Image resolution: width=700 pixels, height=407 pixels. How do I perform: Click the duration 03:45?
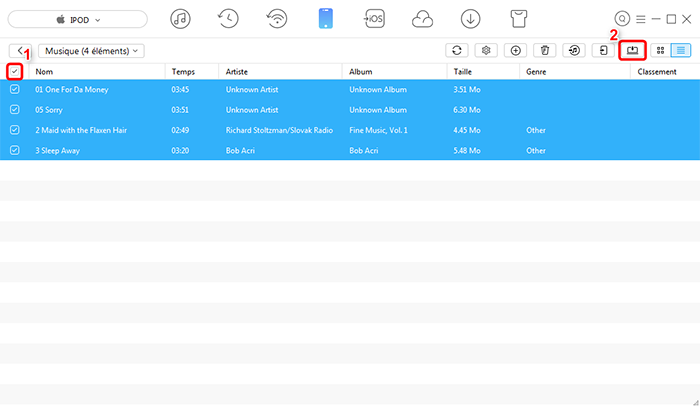point(180,90)
